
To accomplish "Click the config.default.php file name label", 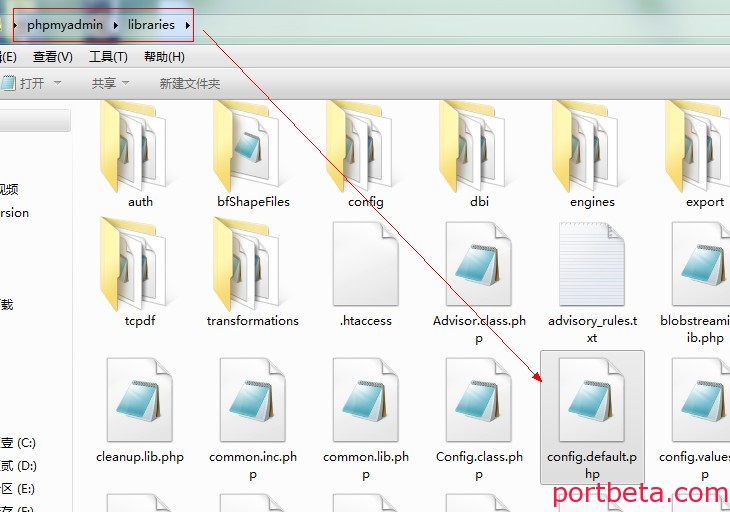I will pos(592,465).
